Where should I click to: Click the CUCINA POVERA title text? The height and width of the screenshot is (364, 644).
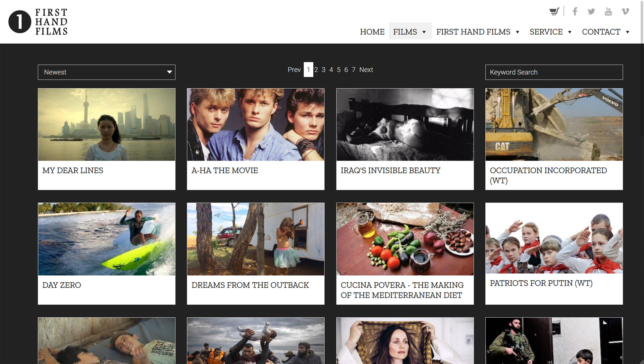click(x=402, y=290)
